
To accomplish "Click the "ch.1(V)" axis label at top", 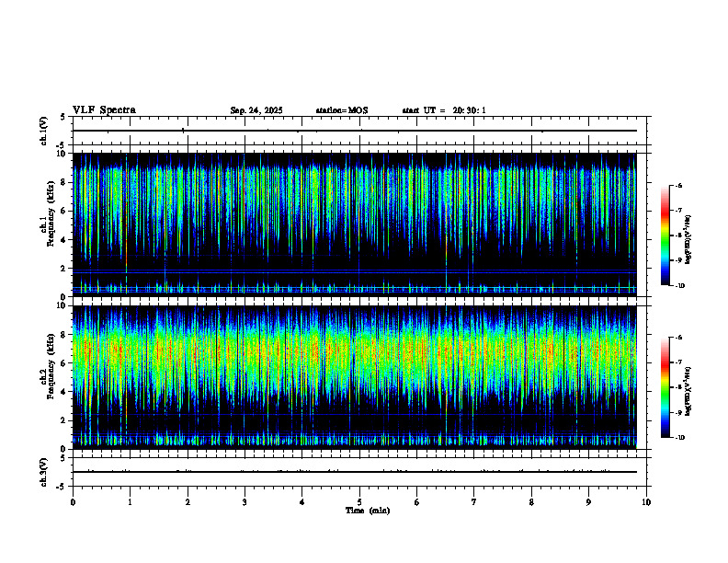I will 43,131.
